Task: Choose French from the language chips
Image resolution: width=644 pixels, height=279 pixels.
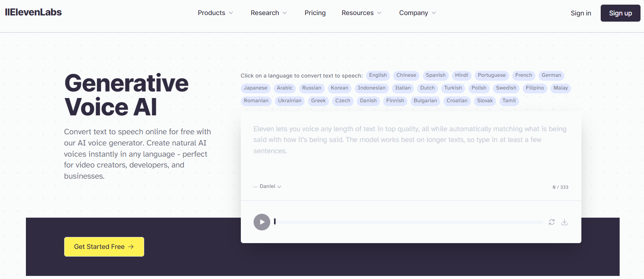Action: coord(523,75)
